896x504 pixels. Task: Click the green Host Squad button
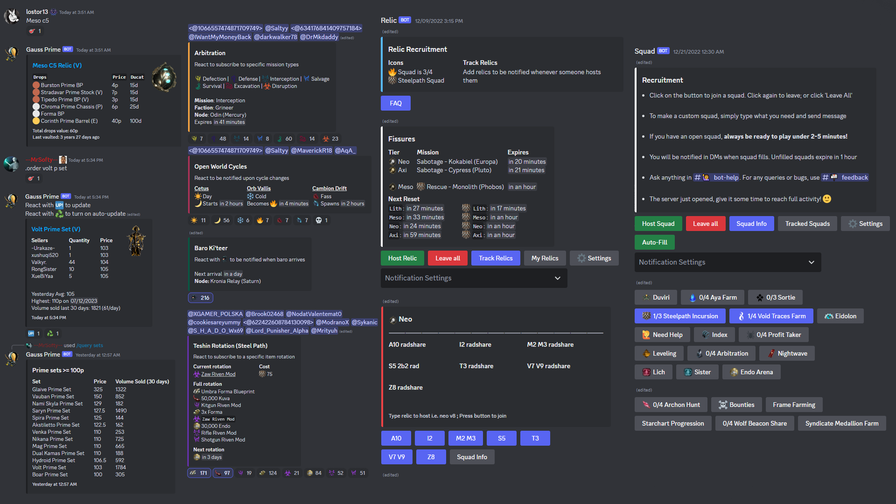[x=658, y=223]
